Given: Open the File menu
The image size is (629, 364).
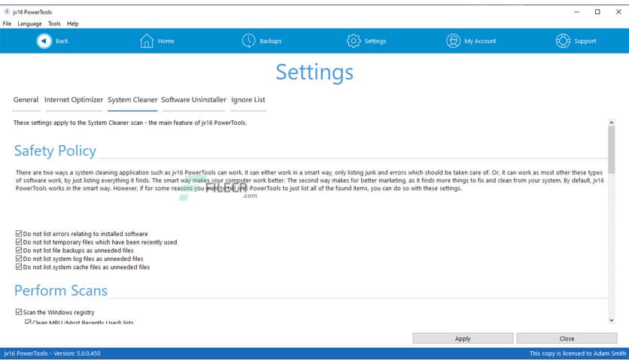Looking at the screenshot, I should (7, 23).
